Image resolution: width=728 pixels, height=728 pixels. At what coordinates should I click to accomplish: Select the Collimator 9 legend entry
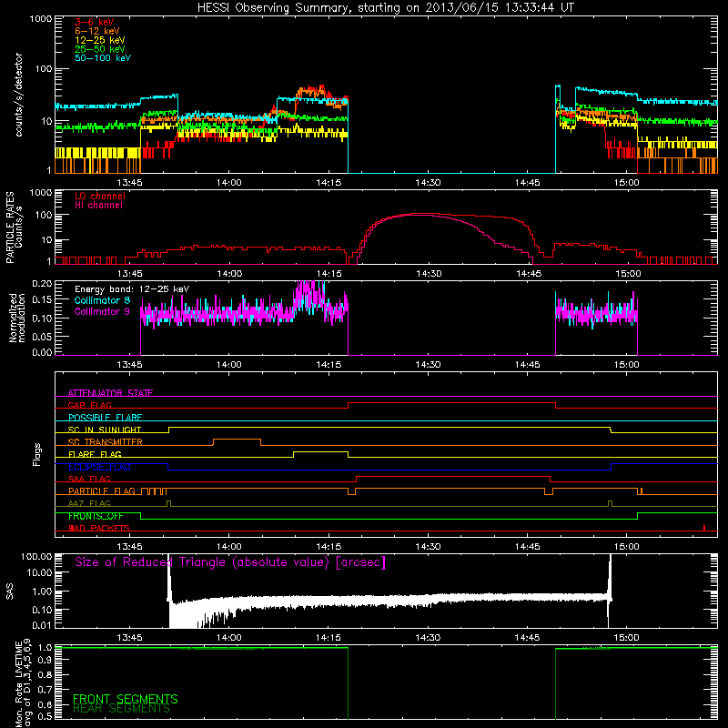(x=102, y=311)
